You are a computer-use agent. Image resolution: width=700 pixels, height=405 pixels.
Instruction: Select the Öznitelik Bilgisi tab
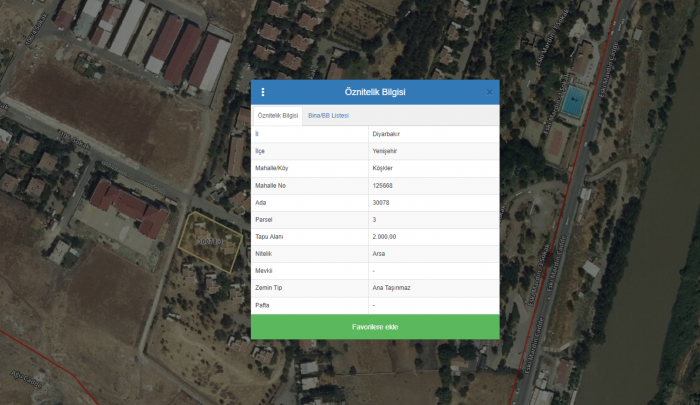tap(278, 116)
